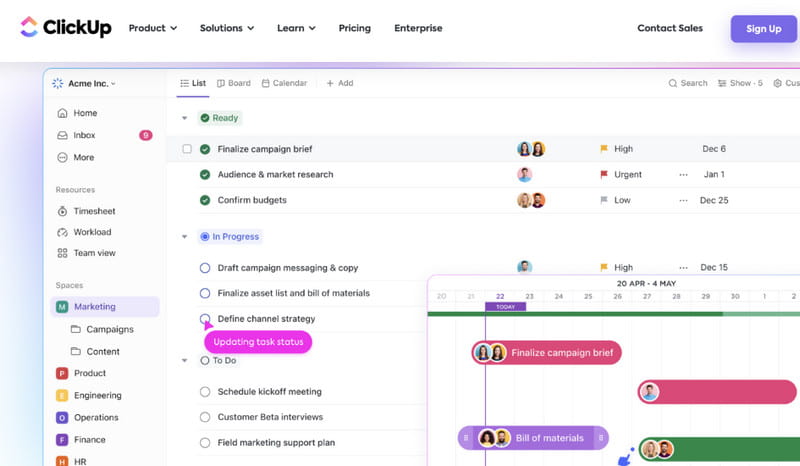Viewport: 800px width, 466px height.
Task: Collapse the To Do group arrow
Action: coord(185,360)
